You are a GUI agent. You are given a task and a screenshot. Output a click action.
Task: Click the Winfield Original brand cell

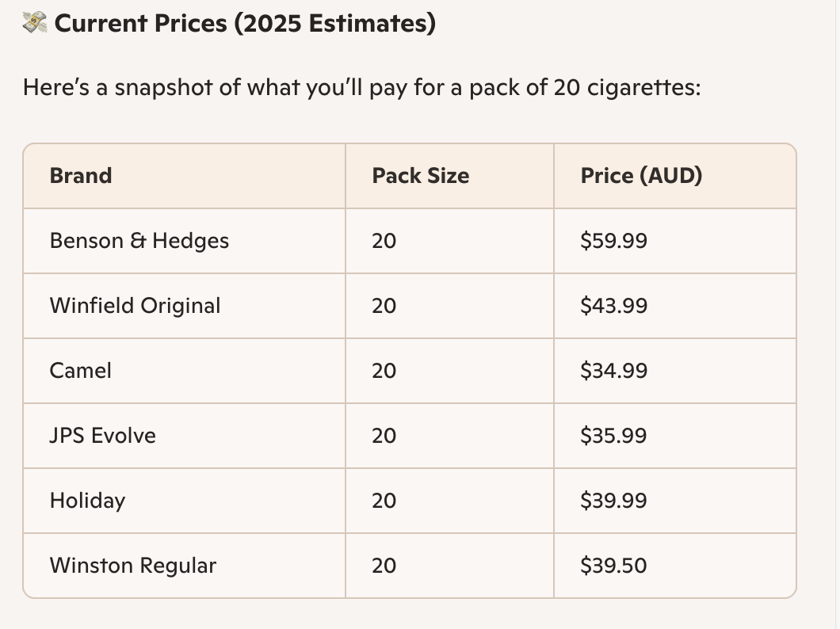[x=135, y=305]
